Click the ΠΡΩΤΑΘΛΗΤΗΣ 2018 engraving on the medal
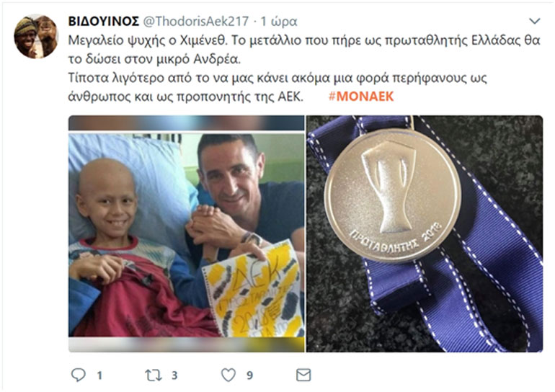Image resolution: width=555 pixels, height=392 pixels. tap(396, 239)
